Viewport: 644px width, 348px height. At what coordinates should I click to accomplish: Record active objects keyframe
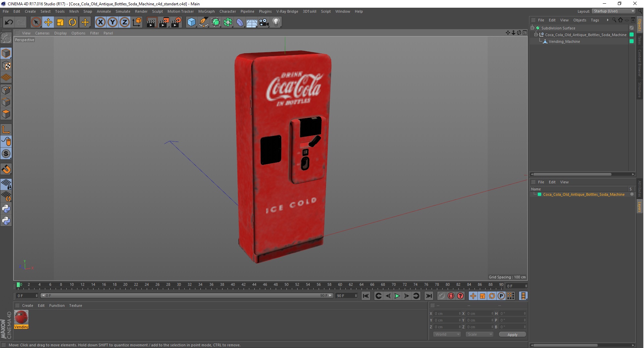click(x=442, y=296)
